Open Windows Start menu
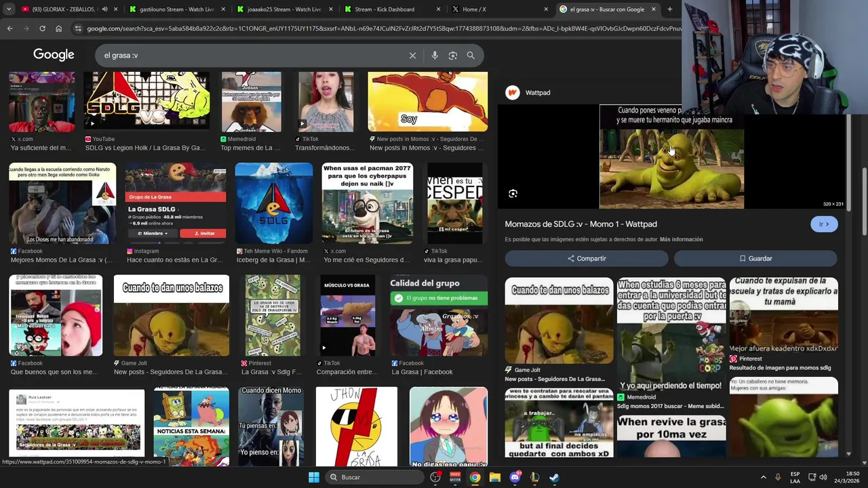 pos(314,477)
